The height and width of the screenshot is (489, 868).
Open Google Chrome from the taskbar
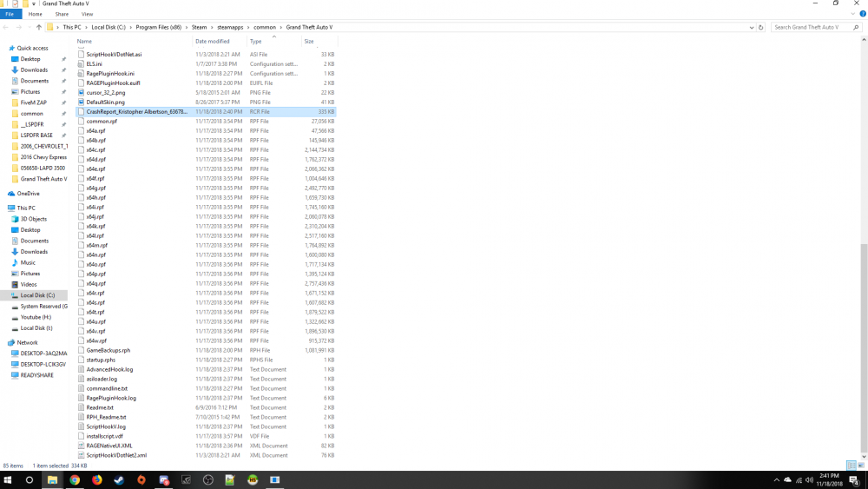(75, 480)
